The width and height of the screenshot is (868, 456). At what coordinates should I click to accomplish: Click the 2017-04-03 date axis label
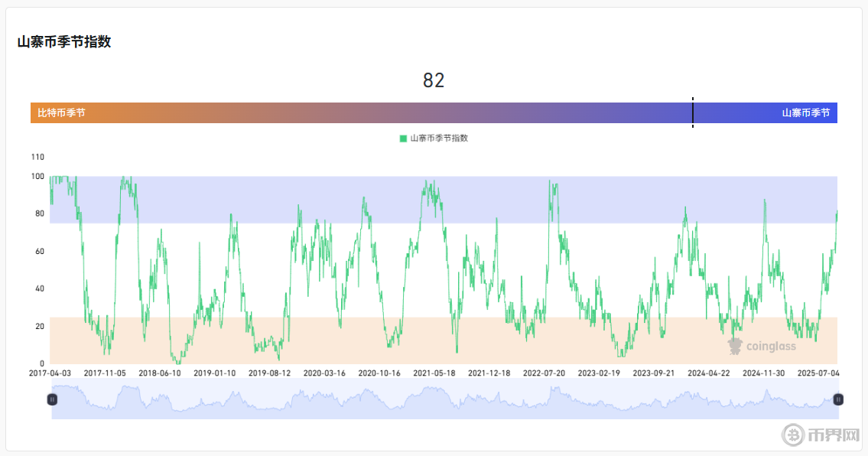(50, 373)
